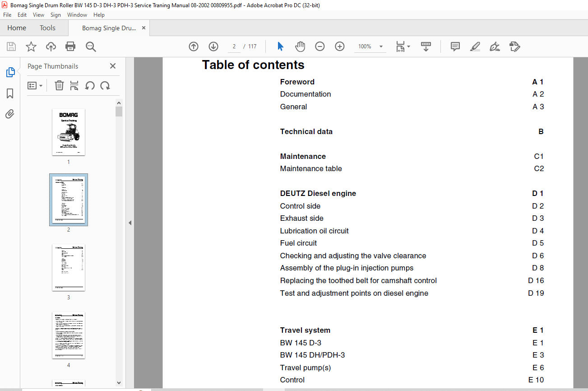The image size is (588, 391).
Task: Click the Technical data heading
Action: click(x=306, y=131)
